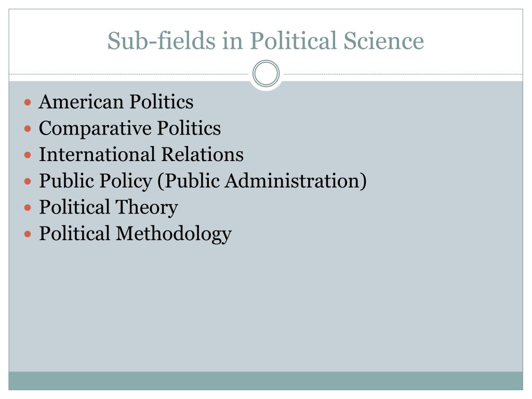Viewport: 532px width, 399px height.
Task: Click the decorative circle ornament below the title
Action: tap(266, 74)
